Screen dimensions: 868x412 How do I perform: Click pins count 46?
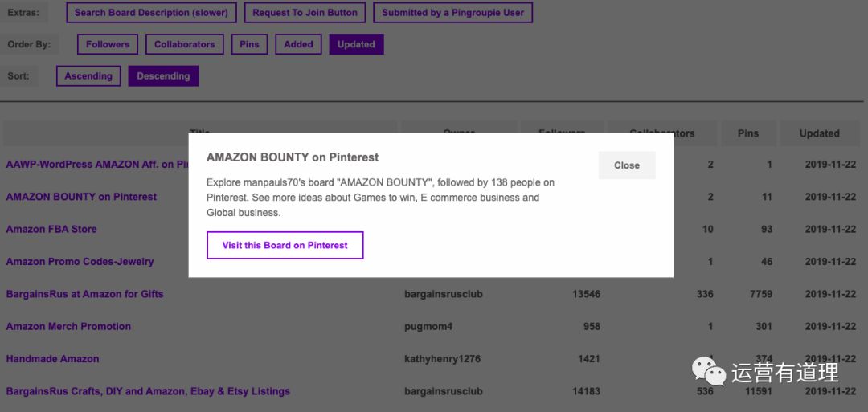(767, 262)
